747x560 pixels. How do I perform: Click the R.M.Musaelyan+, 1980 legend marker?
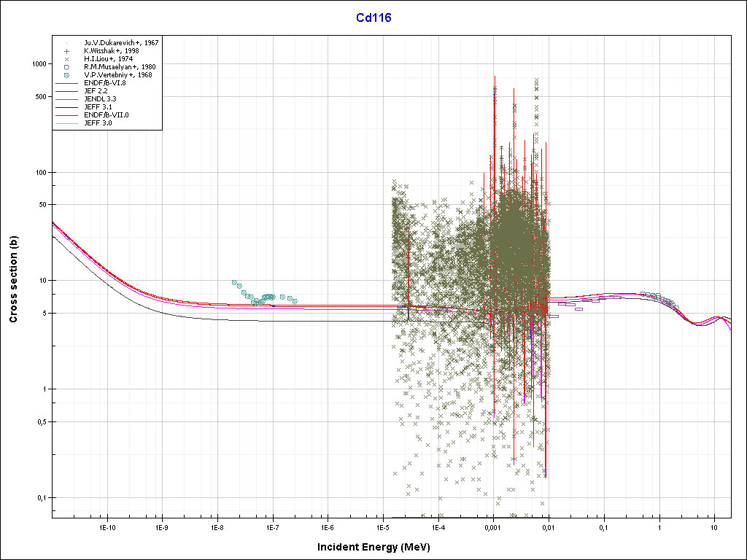tap(67, 67)
